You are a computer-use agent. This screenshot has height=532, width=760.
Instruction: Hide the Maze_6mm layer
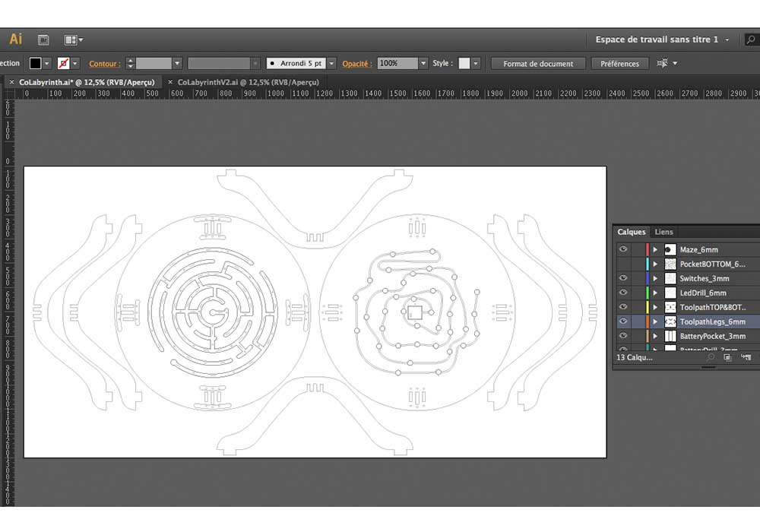click(x=623, y=249)
